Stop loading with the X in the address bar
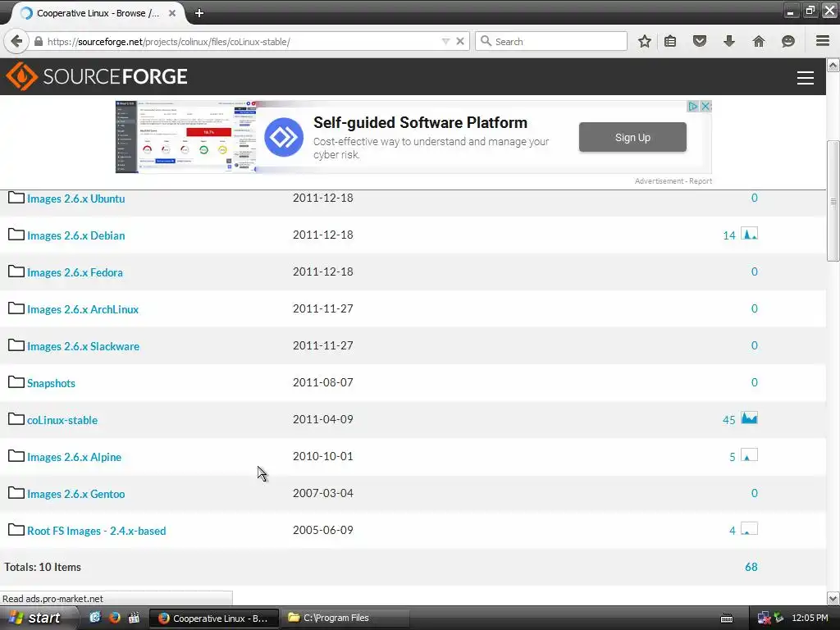 [459, 41]
